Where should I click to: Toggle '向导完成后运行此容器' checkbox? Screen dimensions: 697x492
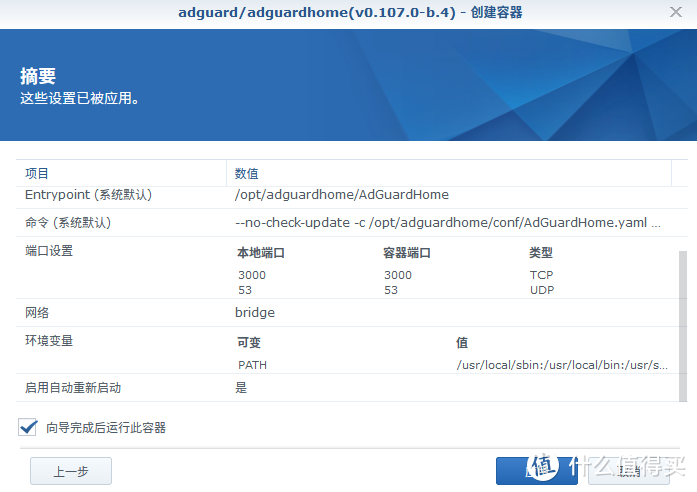pyautogui.click(x=28, y=427)
